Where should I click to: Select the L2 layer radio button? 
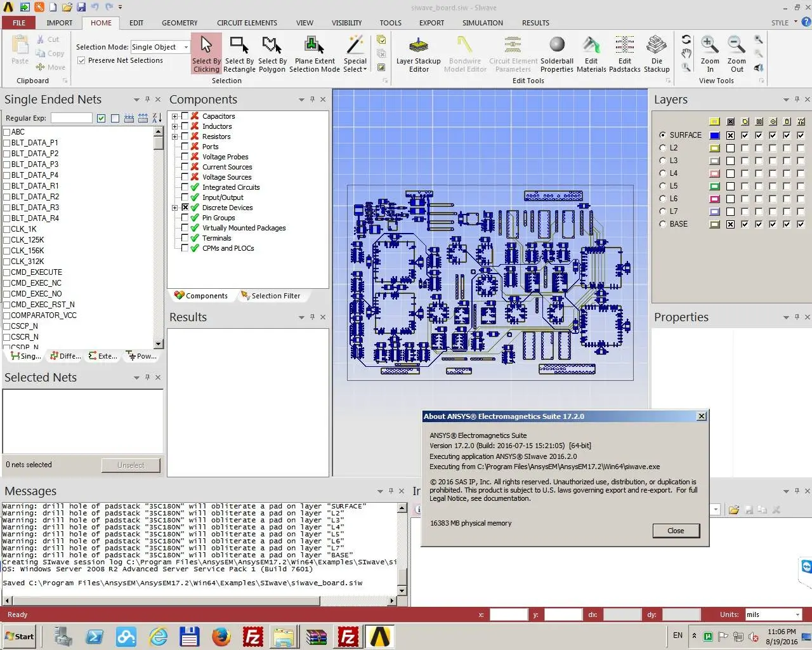(663, 148)
